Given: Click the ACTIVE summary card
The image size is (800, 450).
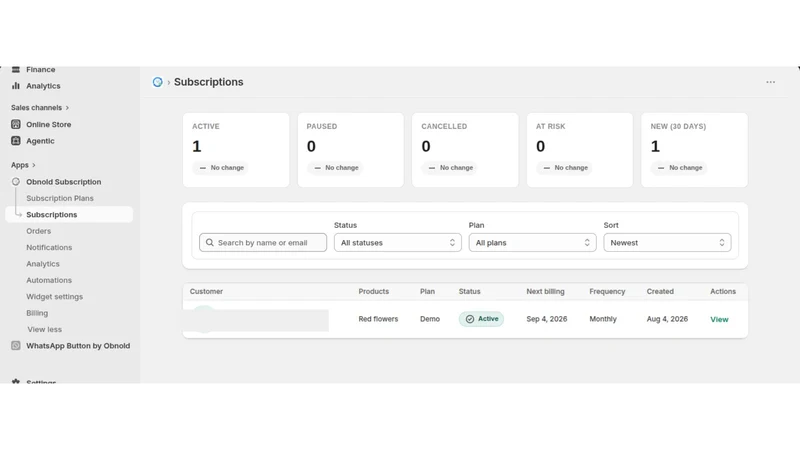Looking at the screenshot, I should tap(236, 150).
